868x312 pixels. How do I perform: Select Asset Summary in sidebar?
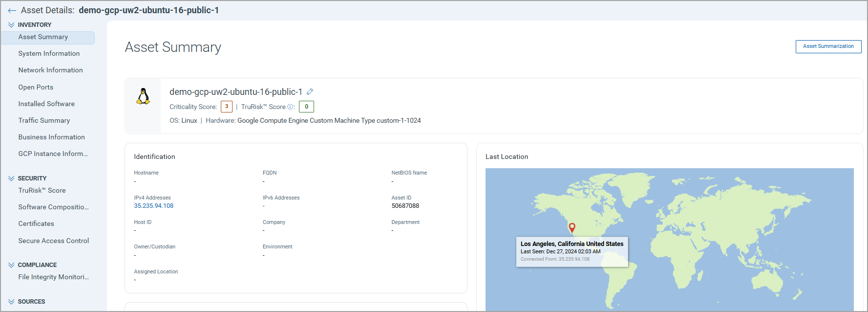(48, 37)
